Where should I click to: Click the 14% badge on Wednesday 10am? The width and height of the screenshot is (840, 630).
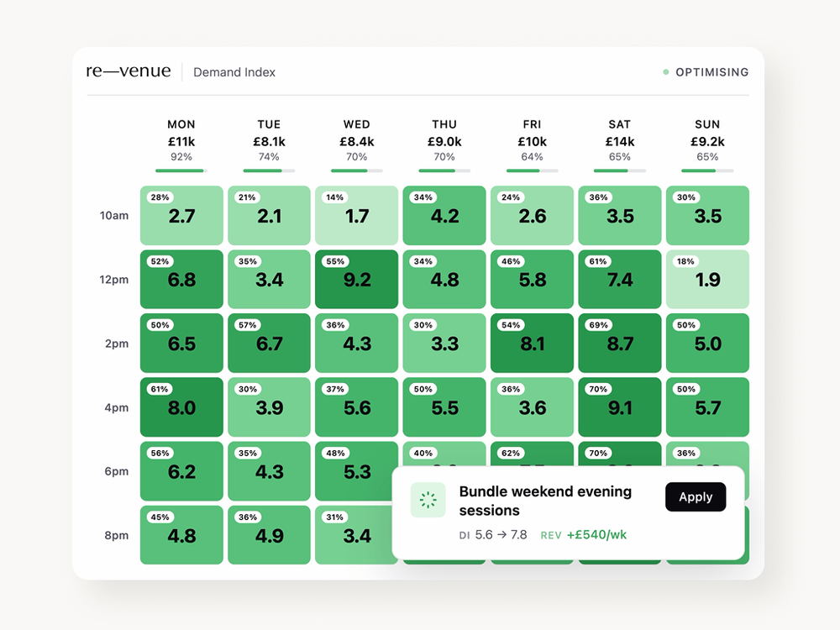click(x=335, y=197)
